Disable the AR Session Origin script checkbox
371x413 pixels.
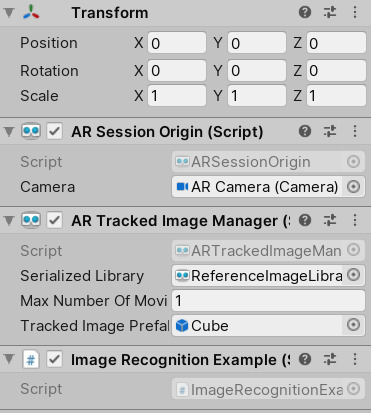tap(54, 131)
